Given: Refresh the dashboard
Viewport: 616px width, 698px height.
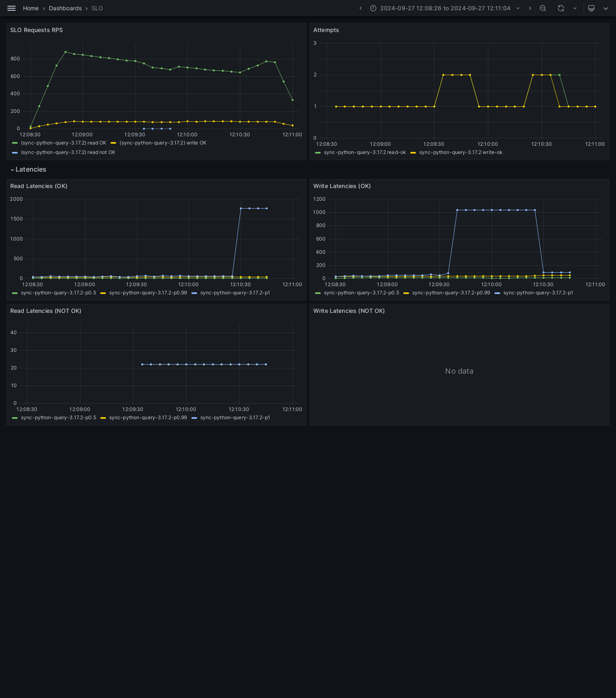Looking at the screenshot, I should coord(561,8).
